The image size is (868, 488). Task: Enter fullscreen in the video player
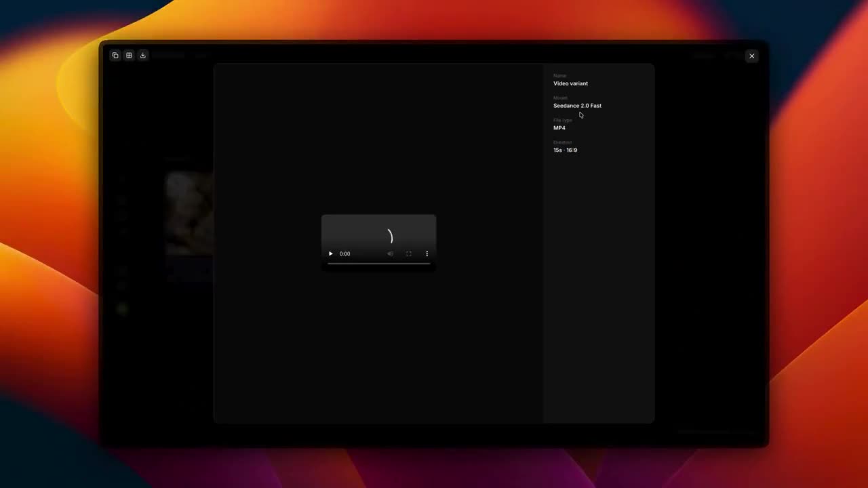408,253
